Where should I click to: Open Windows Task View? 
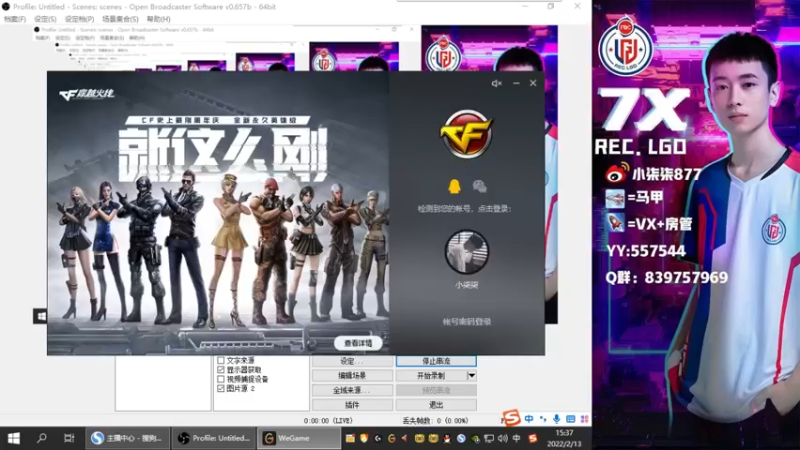(69, 438)
